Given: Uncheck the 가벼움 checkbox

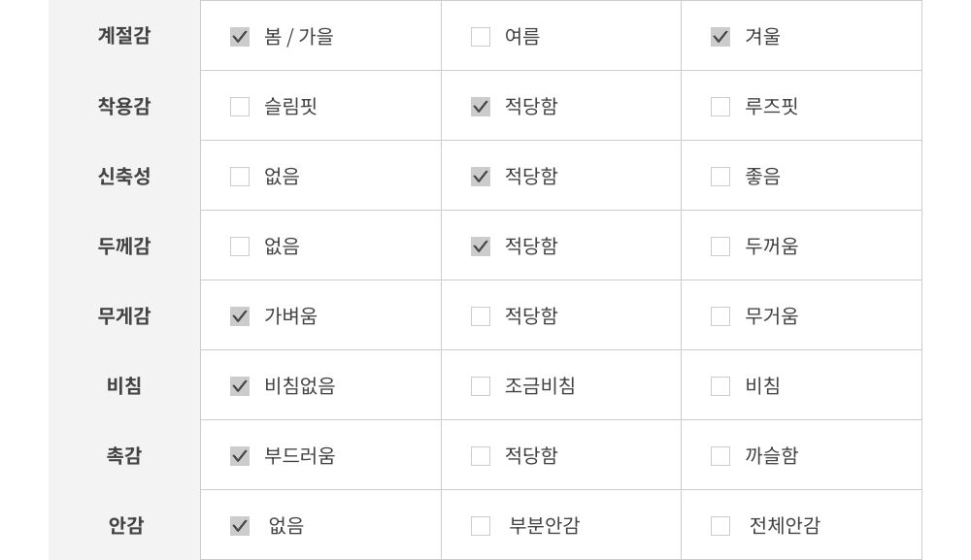Looking at the screenshot, I should pos(240,316).
